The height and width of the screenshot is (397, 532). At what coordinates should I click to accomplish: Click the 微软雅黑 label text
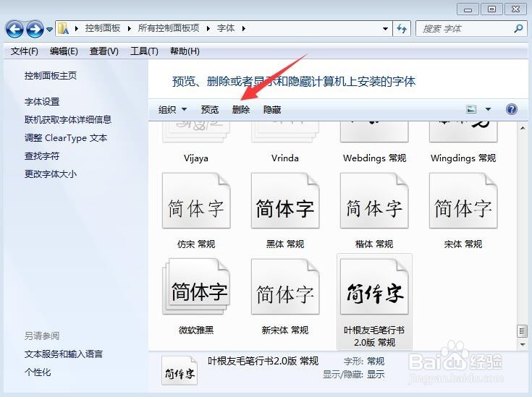coord(196,330)
